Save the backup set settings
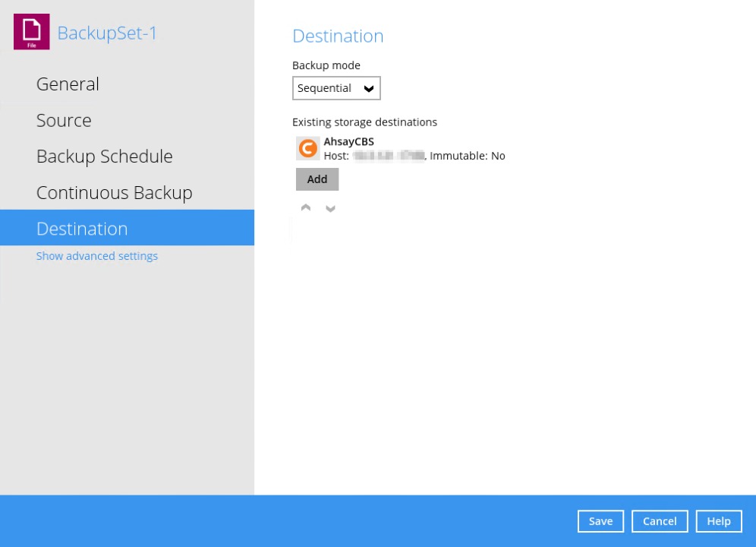This screenshot has height=547, width=756. point(600,521)
